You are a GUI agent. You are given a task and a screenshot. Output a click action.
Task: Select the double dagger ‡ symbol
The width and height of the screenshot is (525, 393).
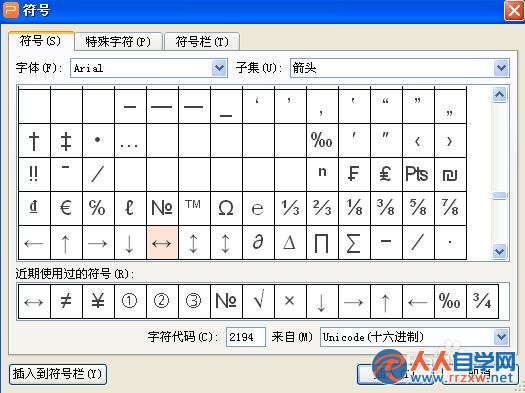click(66, 141)
